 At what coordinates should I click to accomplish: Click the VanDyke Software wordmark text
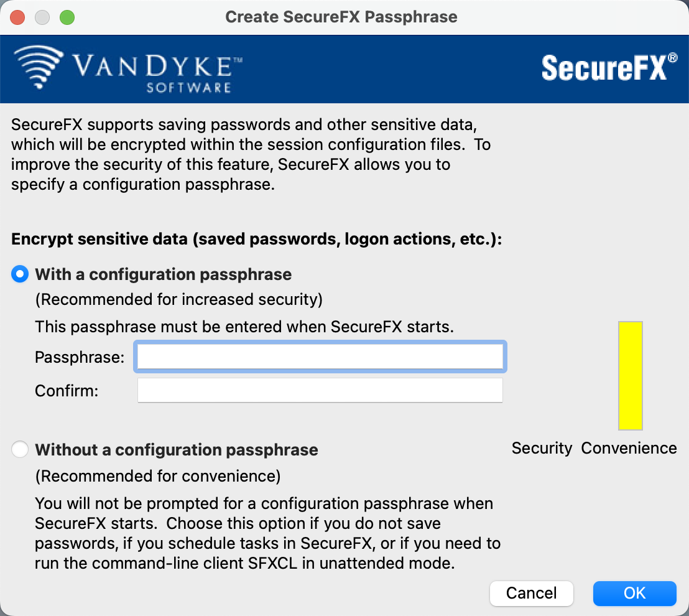[x=157, y=74]
